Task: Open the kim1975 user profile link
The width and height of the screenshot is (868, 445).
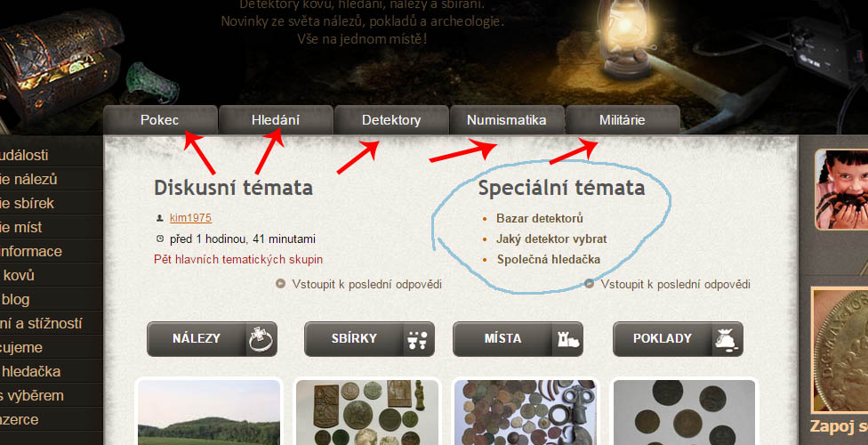Action: coord(190,218)
